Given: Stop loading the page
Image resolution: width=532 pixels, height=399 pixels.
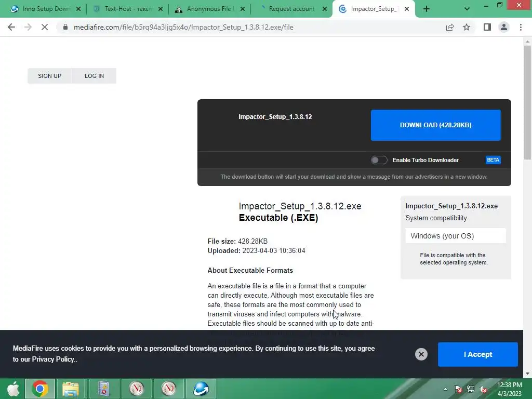Looking at the screenshot, I should (45, 27).
